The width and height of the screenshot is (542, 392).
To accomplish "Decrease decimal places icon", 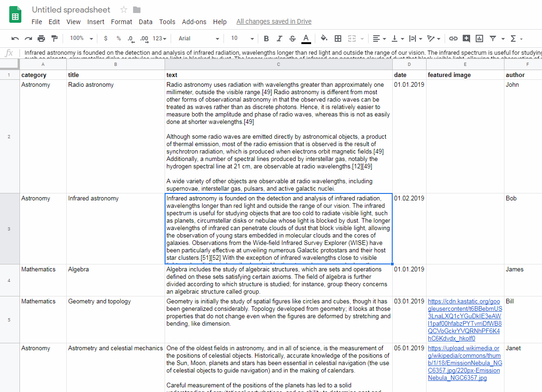I will 131,39.
